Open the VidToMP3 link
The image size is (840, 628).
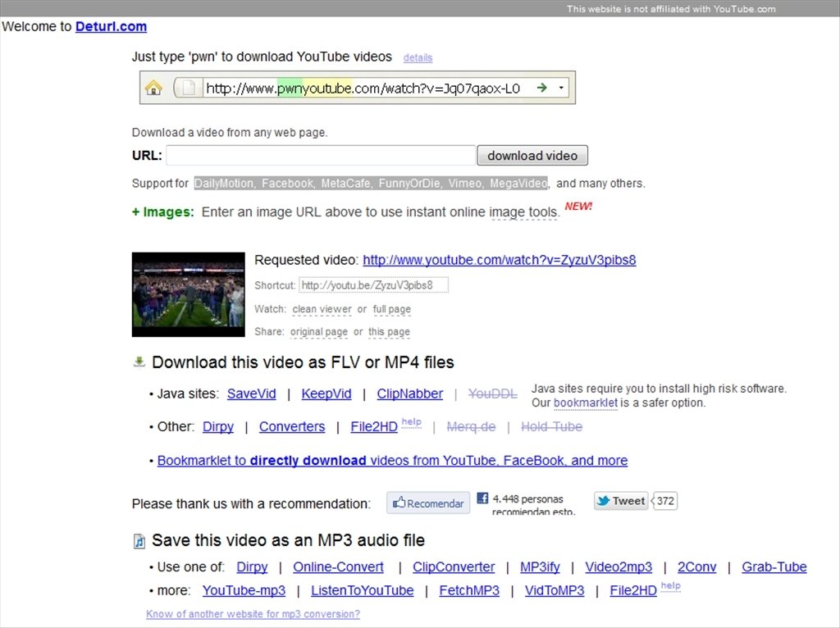click(x=555, y=590)
